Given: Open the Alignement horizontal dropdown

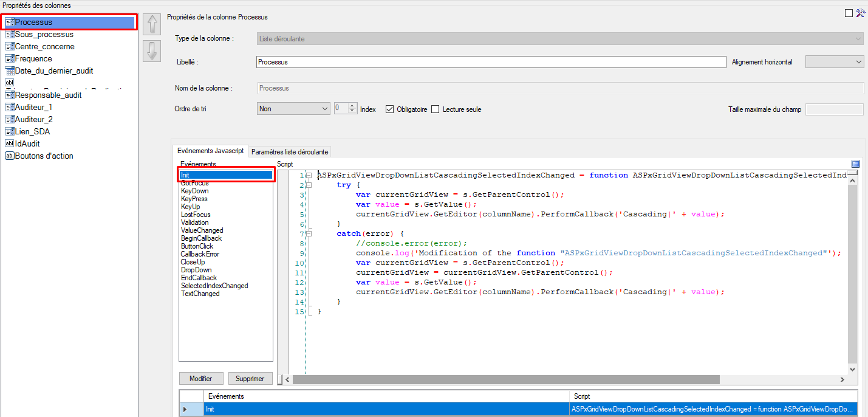Looking at the screenshot, I should (x=834, y=62).
